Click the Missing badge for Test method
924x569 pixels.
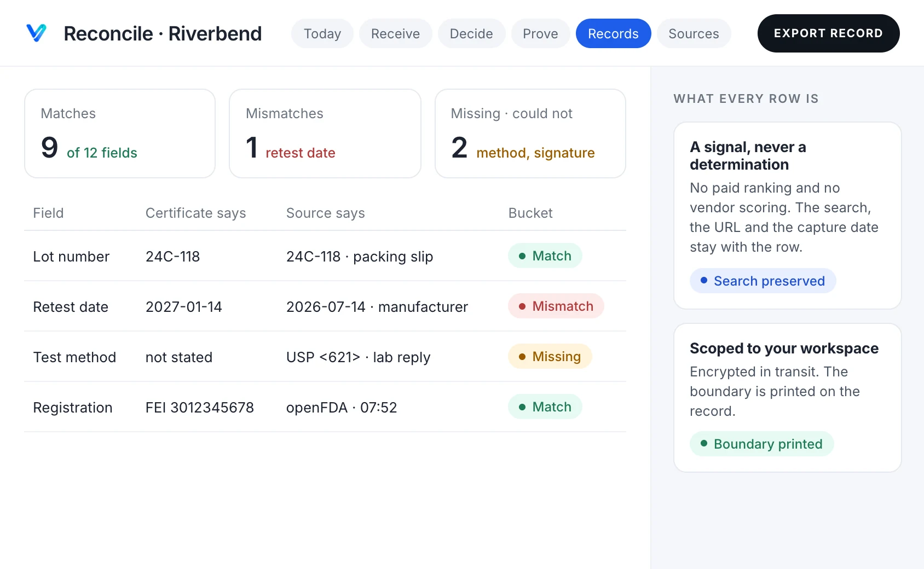[550, 356]
